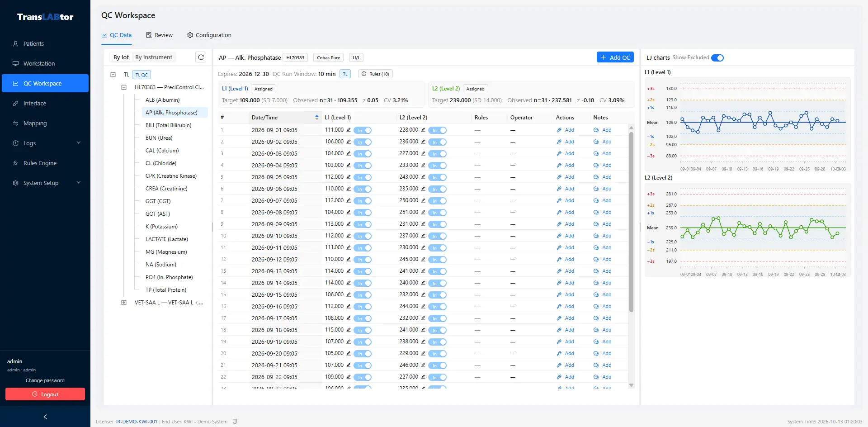Open the Workstation monitor icon

coord(15,64)
